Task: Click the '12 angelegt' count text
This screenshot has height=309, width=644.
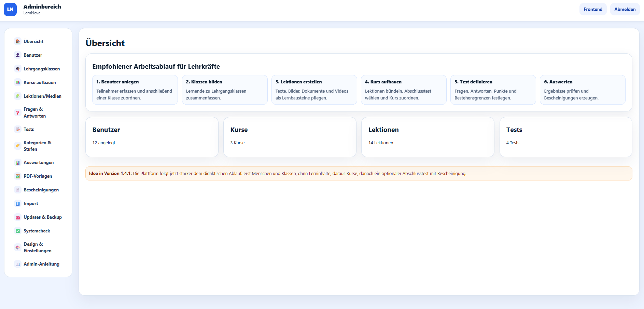Action: click(104, 143)
